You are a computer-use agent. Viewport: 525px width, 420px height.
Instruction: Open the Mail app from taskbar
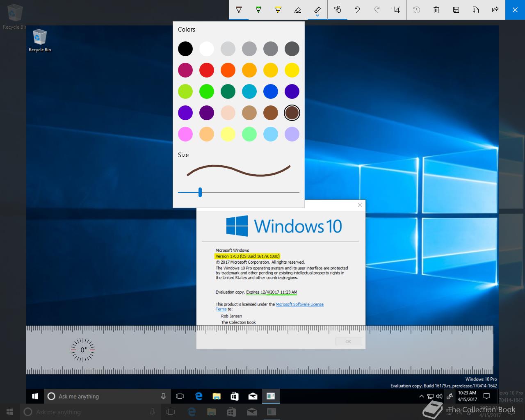click(x=253, y=396)
